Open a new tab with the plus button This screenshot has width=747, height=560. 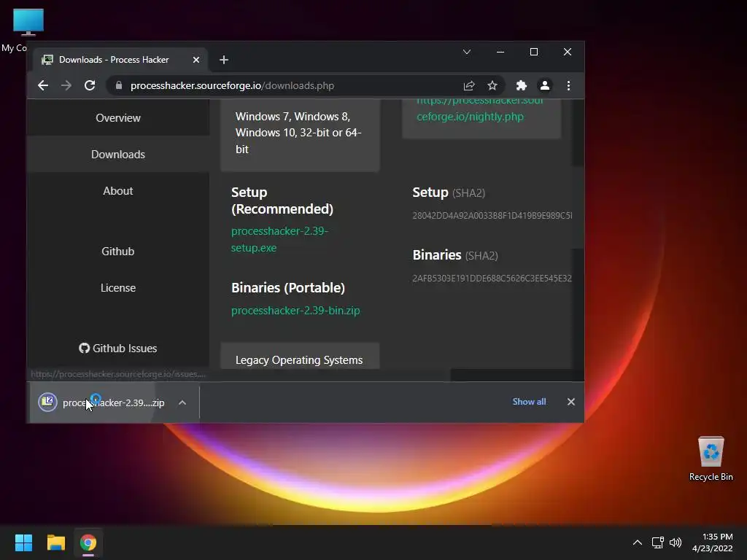coord(224,60)
